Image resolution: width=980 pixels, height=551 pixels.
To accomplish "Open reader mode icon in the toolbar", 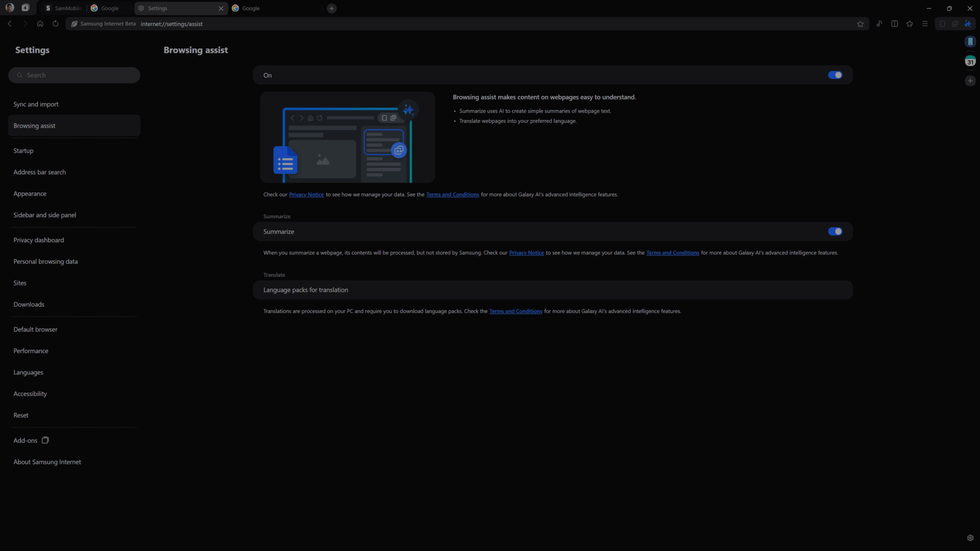I will 942,23.
